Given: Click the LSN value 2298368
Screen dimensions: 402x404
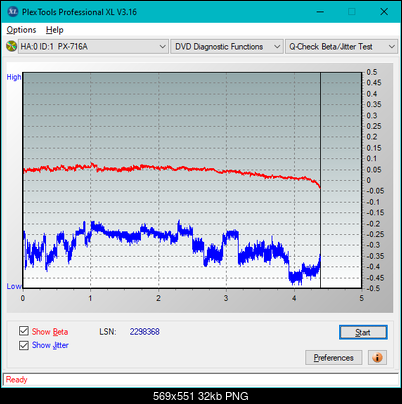Looking at the screenshot, I should [145, 332].
